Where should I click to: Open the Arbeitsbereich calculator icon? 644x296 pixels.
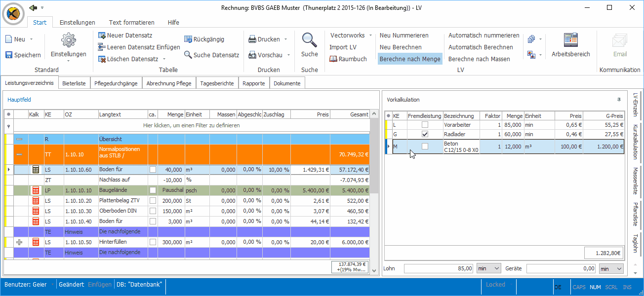point(570,40)
